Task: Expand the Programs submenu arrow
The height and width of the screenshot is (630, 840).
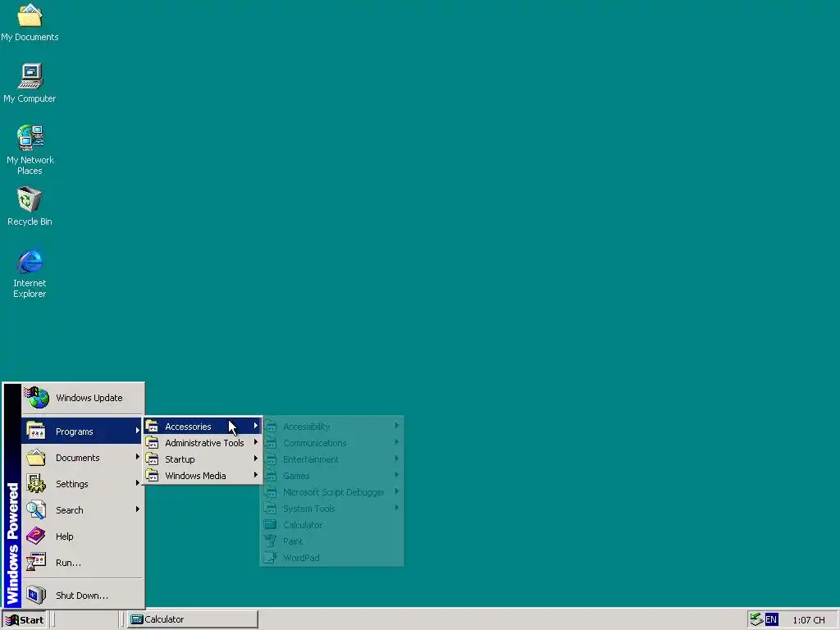Action: coord(137,430)
